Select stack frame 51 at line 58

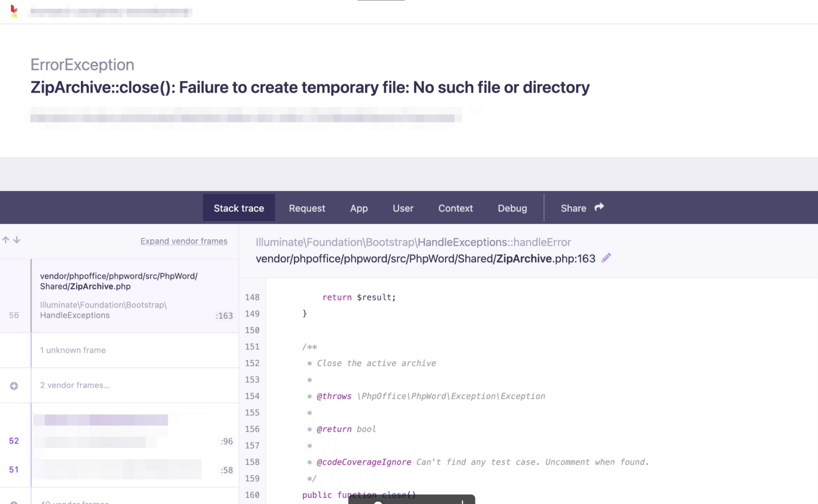pyautogui.click(x=128, y=469)
